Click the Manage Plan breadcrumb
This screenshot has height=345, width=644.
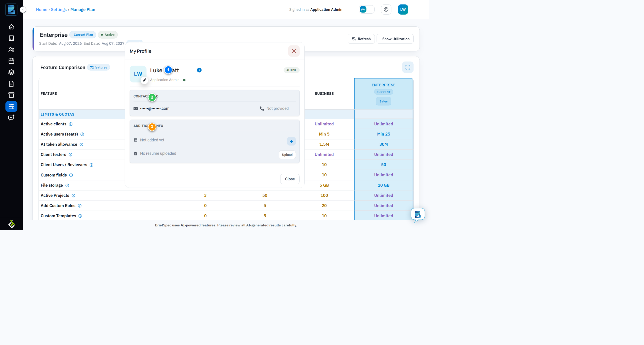tap(83, 10)
